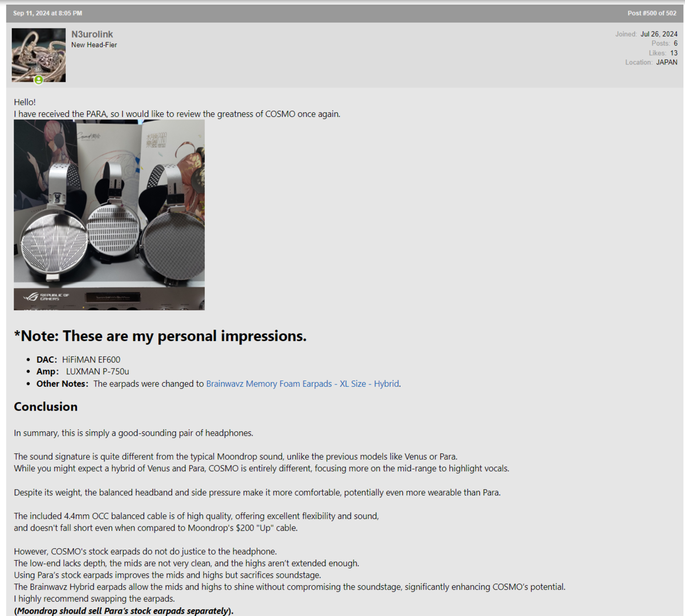Click the JAPAN location value

pos(667,62)
